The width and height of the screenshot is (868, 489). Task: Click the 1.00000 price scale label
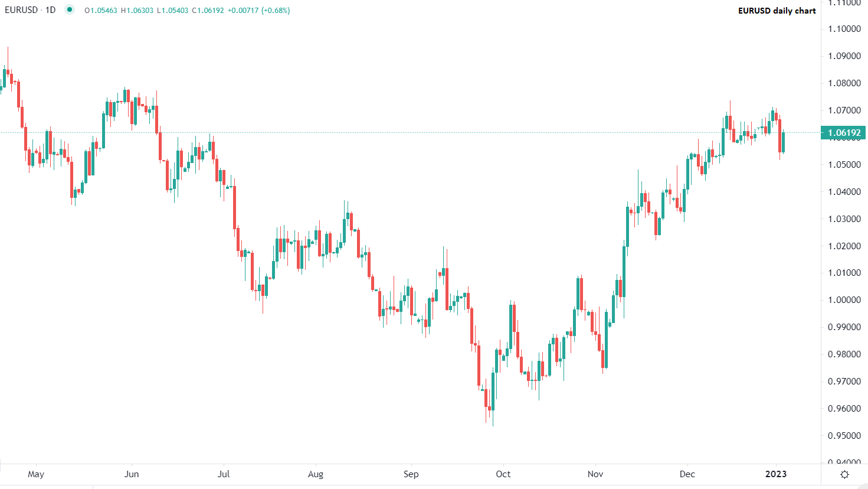(844, 300)
